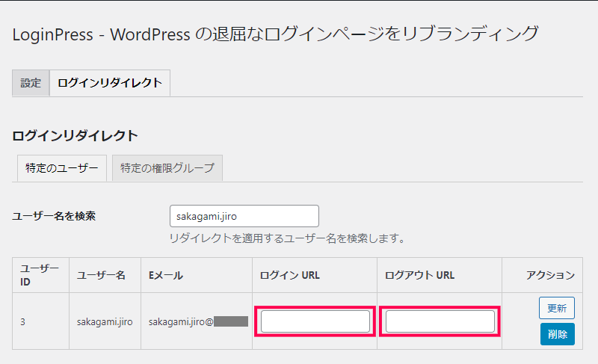The width and height of the screenshot is (598, 364).
Task: Click the ユーザー名を検索 label
Action: click(x=54, y=216)
